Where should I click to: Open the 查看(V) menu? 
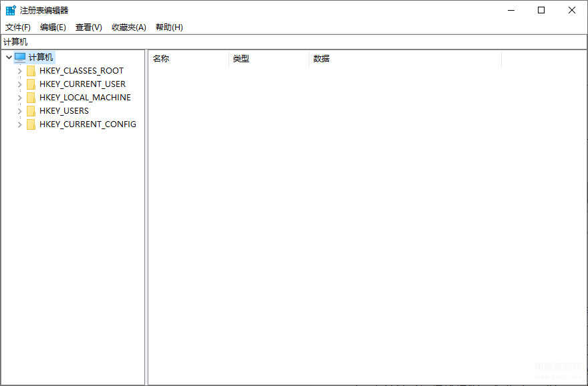coord(88,27)
